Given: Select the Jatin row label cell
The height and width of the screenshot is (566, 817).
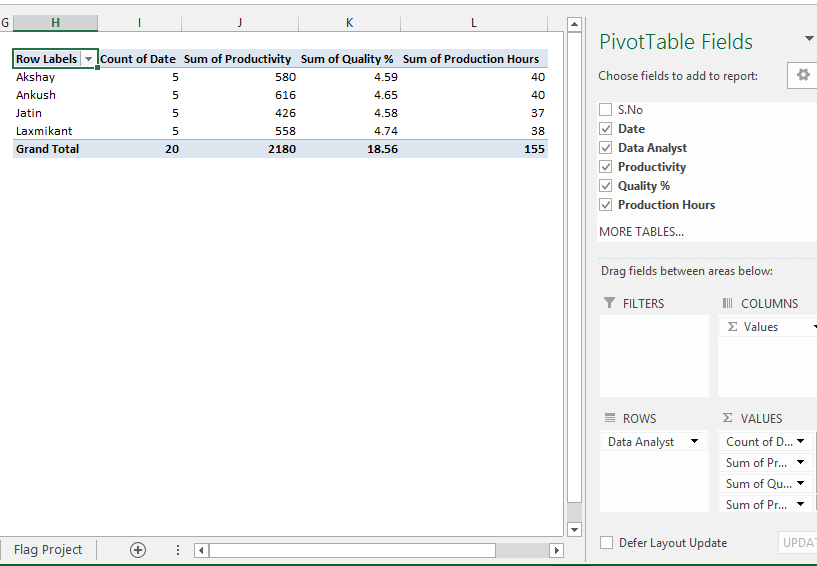Looking at the screenshot, I should 55,113.
